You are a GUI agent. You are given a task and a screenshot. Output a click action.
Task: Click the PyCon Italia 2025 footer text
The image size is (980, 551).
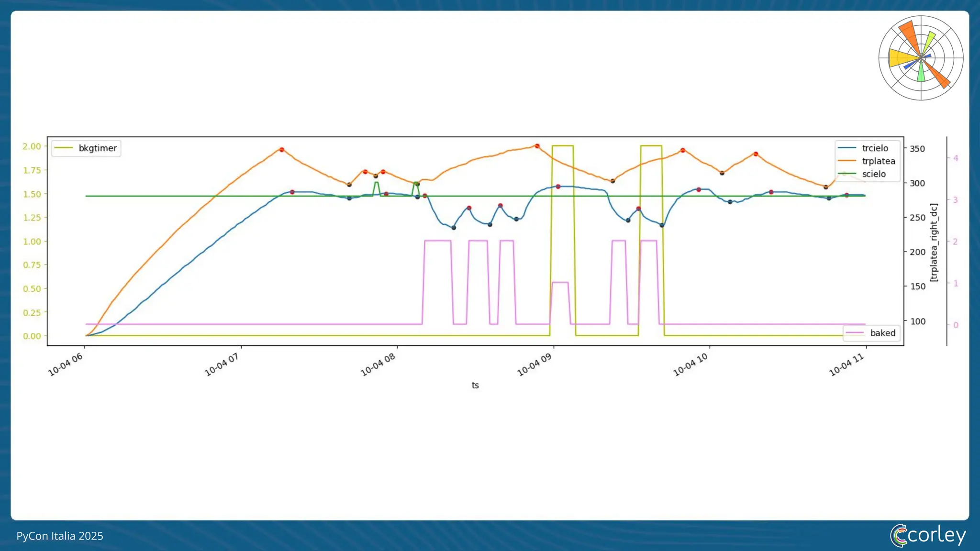coord(60,536)
